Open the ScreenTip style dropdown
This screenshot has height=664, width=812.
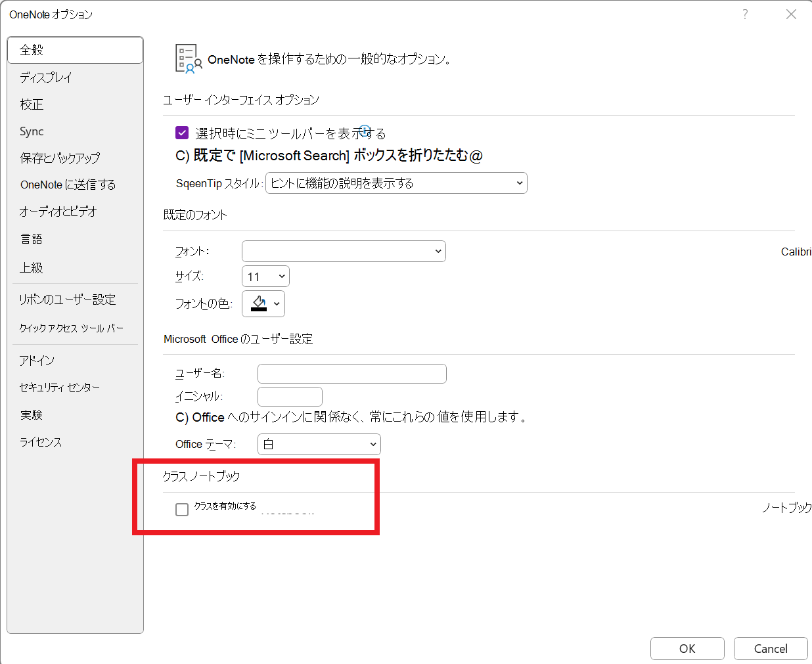coord(396,183)
